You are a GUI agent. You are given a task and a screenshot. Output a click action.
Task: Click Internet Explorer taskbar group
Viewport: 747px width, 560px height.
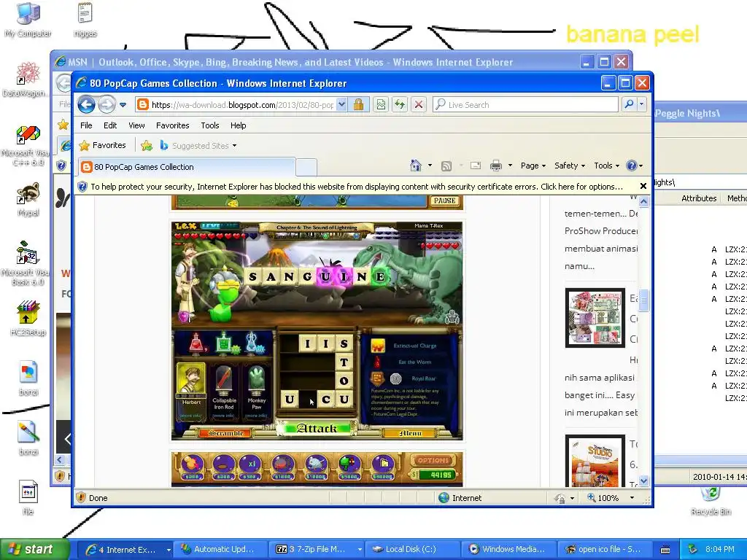click(x=125, y=550)
